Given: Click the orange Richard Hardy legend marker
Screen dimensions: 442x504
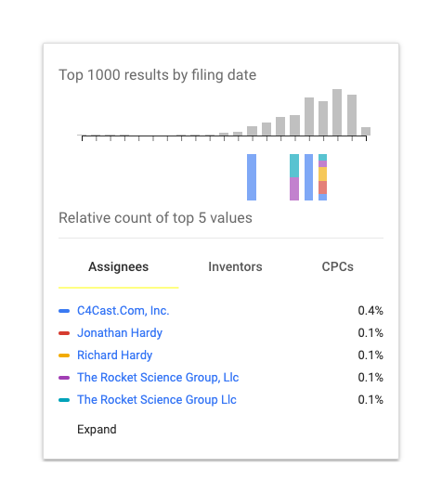Looking at the screenshot, I should point(64,355).
